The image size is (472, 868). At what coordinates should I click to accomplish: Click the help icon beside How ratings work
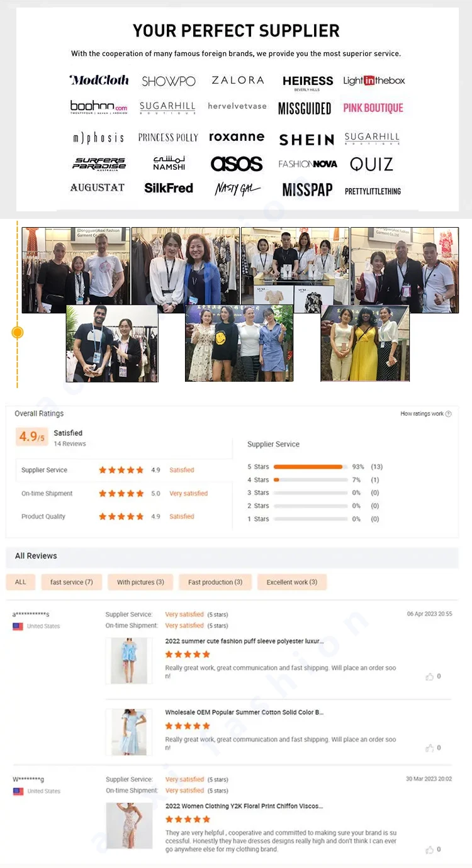pyautogui.click(x=449, y=414)
